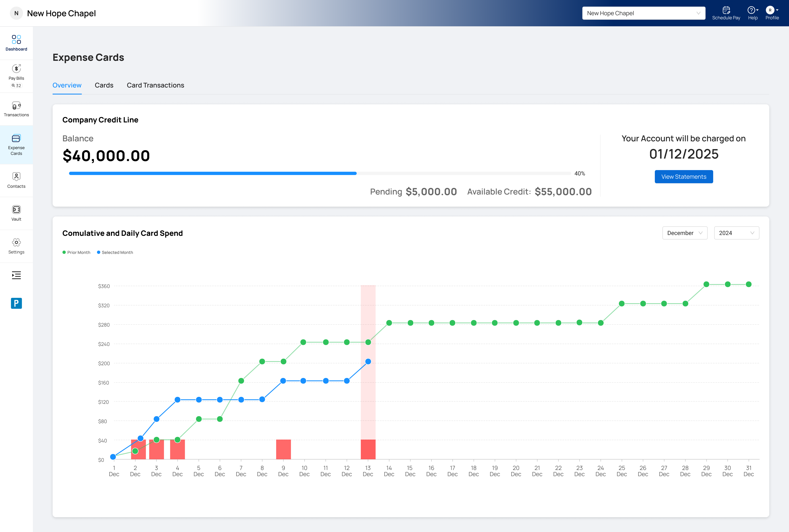Select Expense Cards sidebar item
789x532 pixels.
(16, 145)
